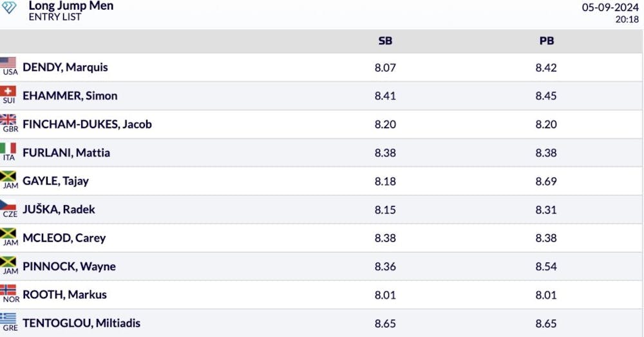This screenshot has width=644, height=337.
Task: Open athlete TENTOGLOU, Miltiadis
Action: tap(81, 323)
